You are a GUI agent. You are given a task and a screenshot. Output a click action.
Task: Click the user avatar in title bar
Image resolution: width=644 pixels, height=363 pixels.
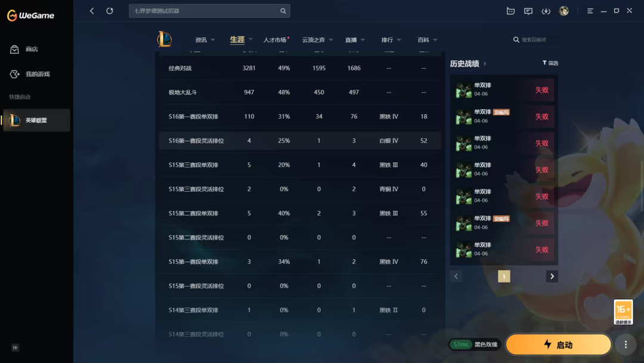[563, 11]
